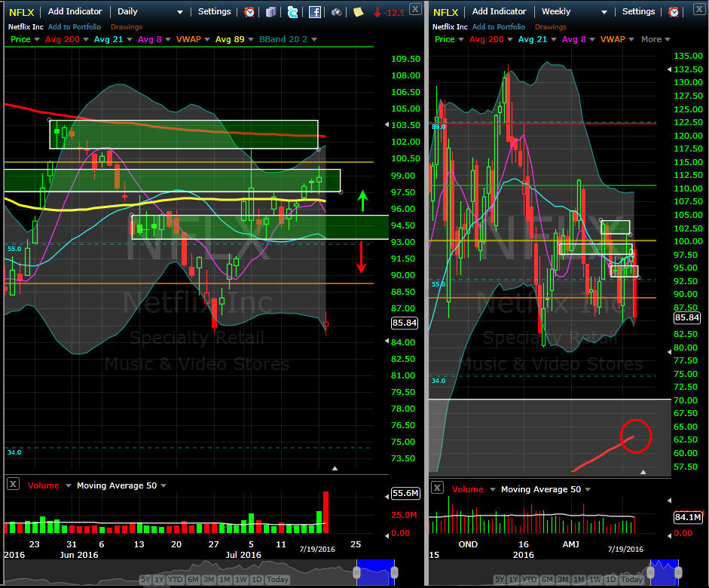The height and width of the screenshot is (588, 709).
Task: Click Add to Portfolio link on Daily chart
Action: (x=75, y=26)
